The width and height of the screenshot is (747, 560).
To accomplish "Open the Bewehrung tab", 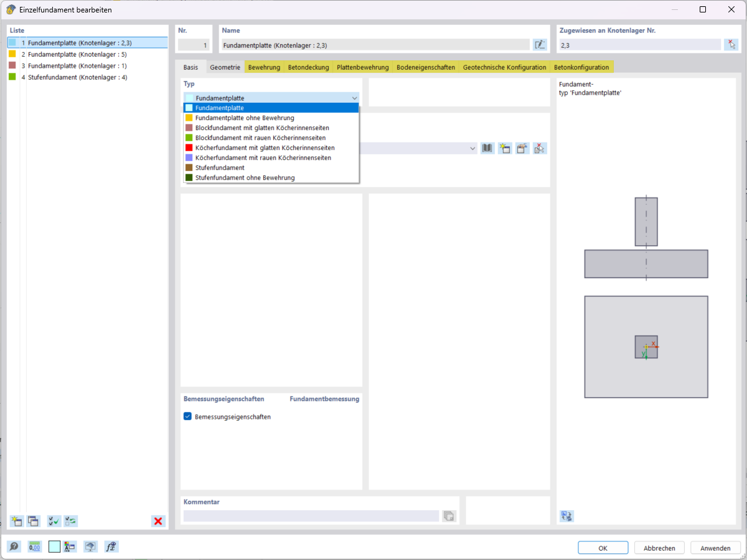I will [x=264, y=67].
